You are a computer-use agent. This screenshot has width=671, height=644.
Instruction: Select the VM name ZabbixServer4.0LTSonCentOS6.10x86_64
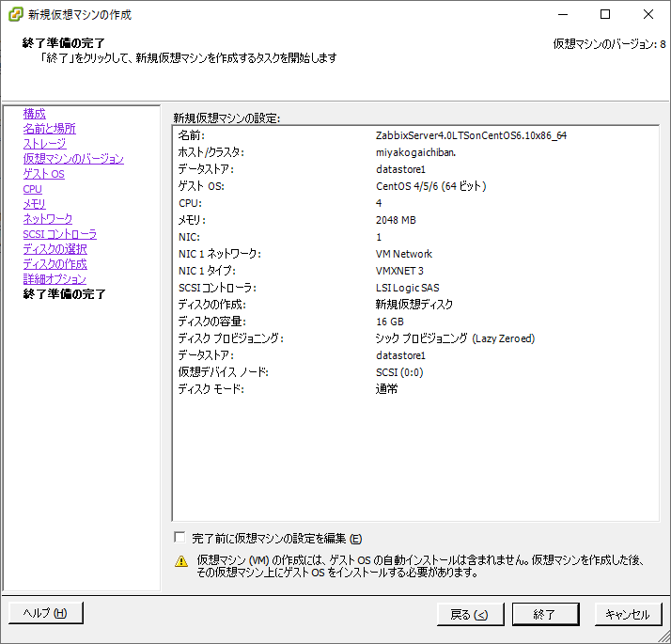click(x=471, y=135)
